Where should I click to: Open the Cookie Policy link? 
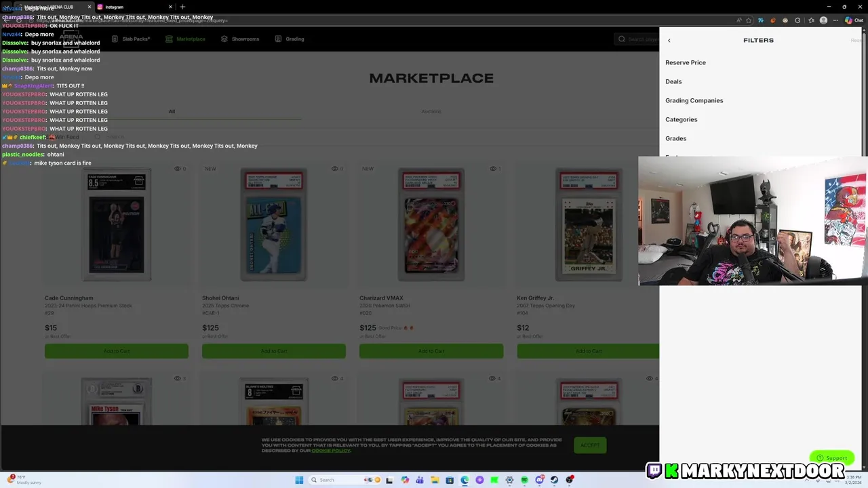(331, 451)
